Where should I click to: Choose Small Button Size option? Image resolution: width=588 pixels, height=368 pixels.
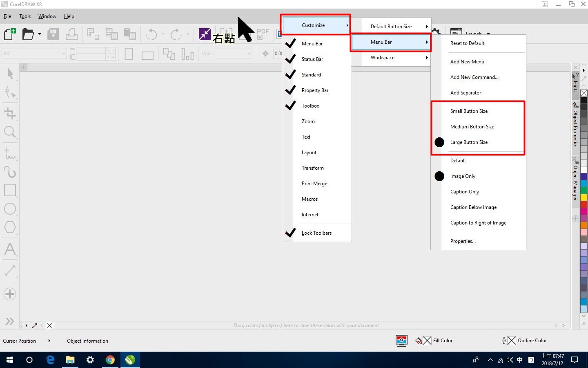(478, 111)
